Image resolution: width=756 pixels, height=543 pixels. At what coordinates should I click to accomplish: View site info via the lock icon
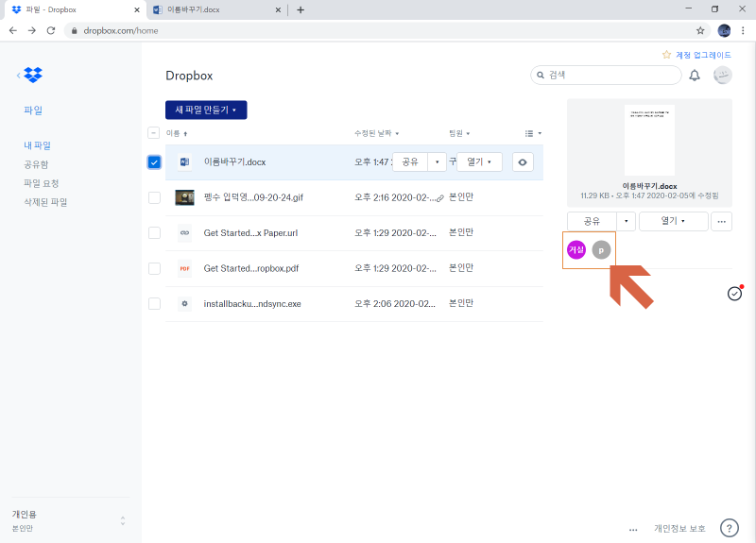(x=75, y=31)
